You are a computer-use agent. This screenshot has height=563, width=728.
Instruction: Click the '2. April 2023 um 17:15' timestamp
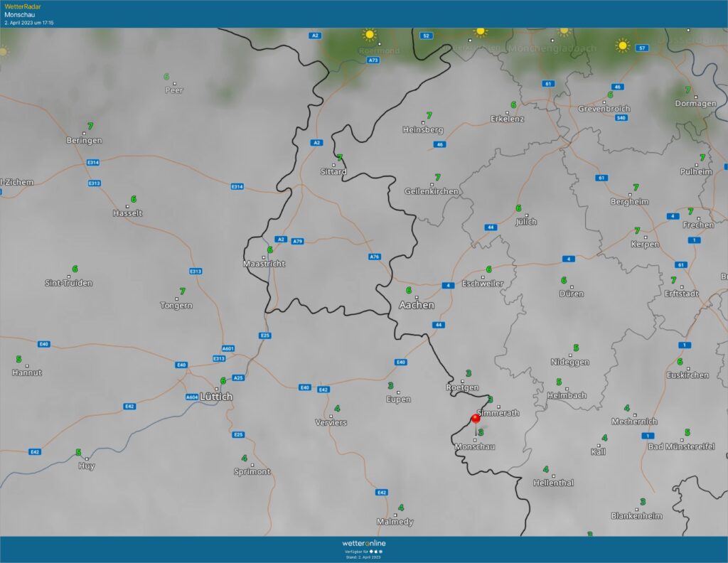(28, 22)
